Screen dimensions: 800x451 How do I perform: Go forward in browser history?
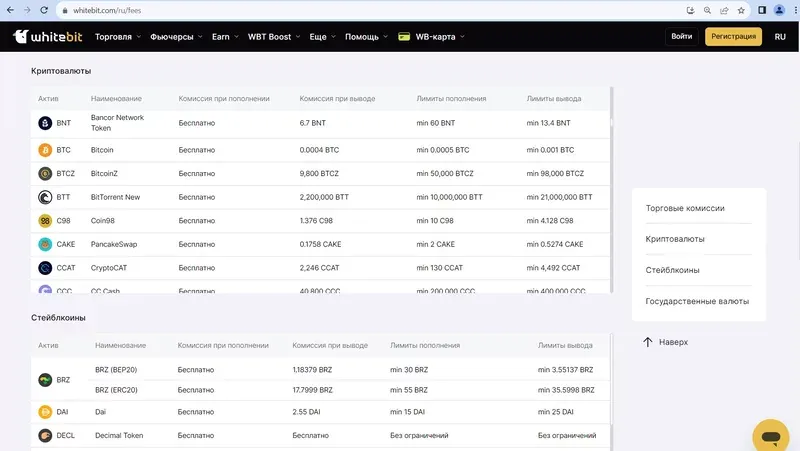pyautogui.click(x=27, y=10)
